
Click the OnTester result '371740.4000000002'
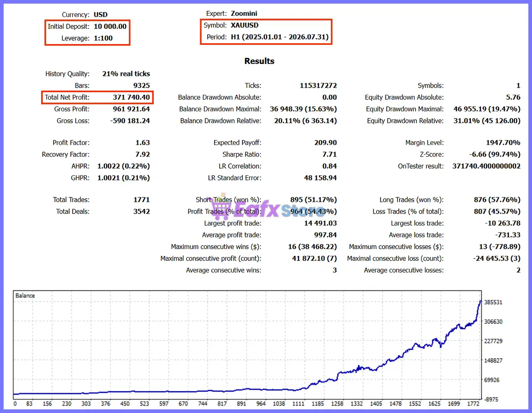click(486, 166)
